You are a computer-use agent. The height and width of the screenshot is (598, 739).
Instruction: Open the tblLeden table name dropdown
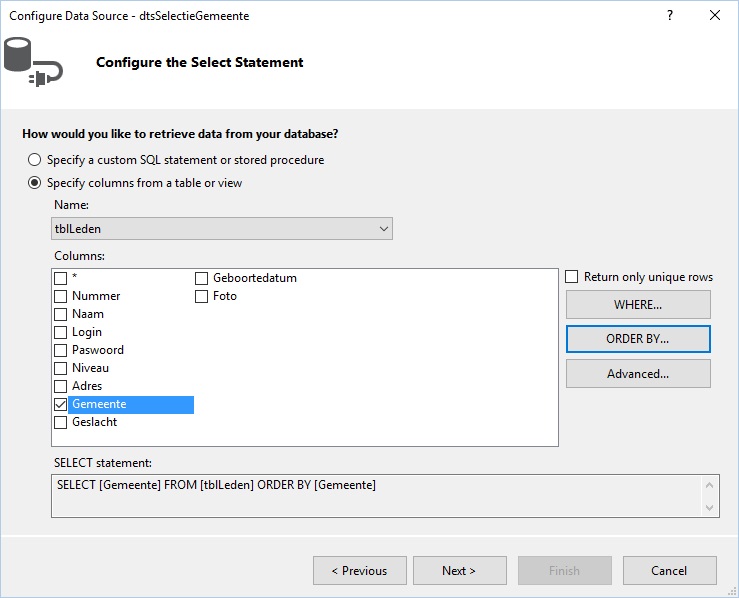tap(222, 229)
